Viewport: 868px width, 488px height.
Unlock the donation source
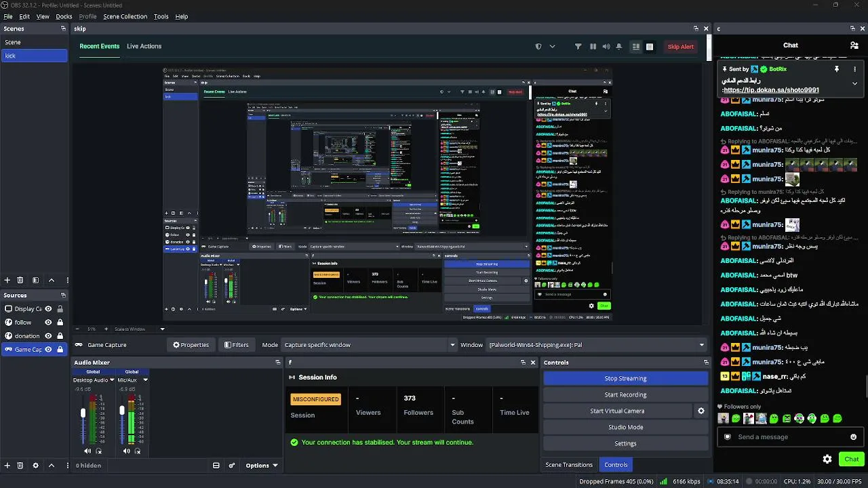[60, 336]
